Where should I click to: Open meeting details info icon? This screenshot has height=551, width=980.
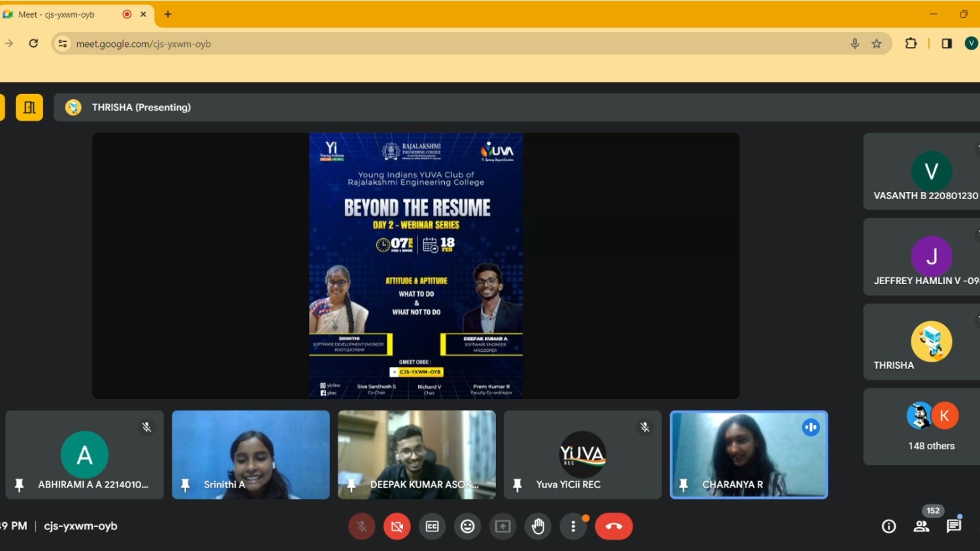tap(889, 526)
